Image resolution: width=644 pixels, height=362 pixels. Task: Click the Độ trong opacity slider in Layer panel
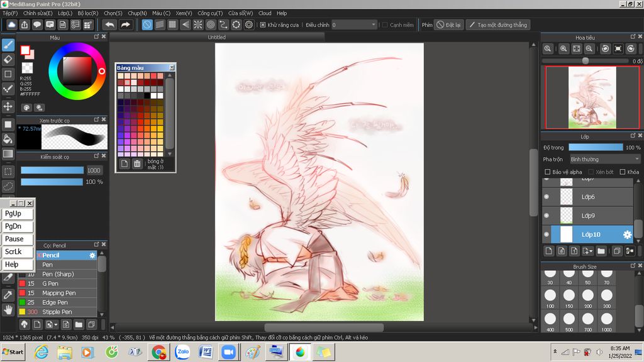pyautogui.click(x=596, y=147)
